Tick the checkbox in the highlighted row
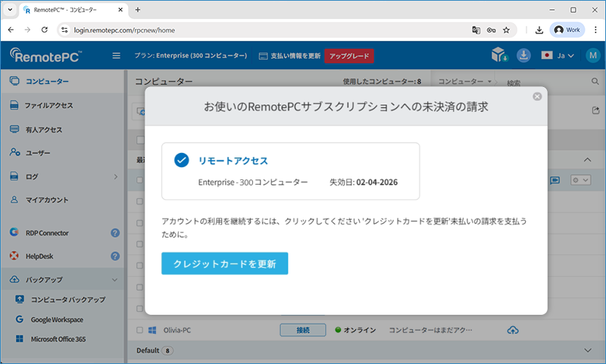 (x=140, y=180)
